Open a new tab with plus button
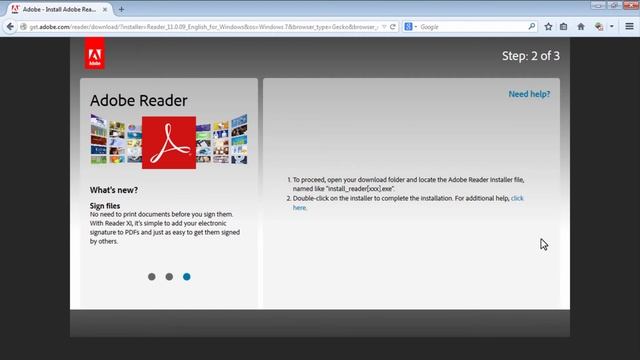 coord(121,9)
